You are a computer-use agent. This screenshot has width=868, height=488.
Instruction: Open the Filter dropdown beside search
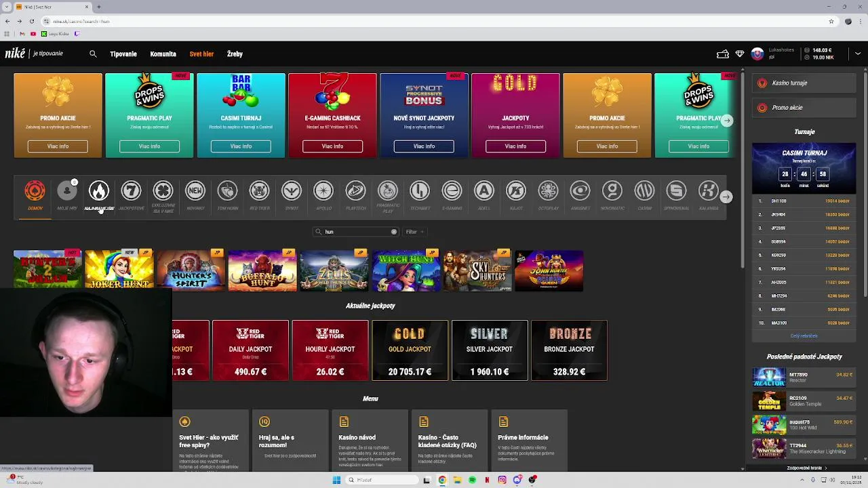[414, 232]
